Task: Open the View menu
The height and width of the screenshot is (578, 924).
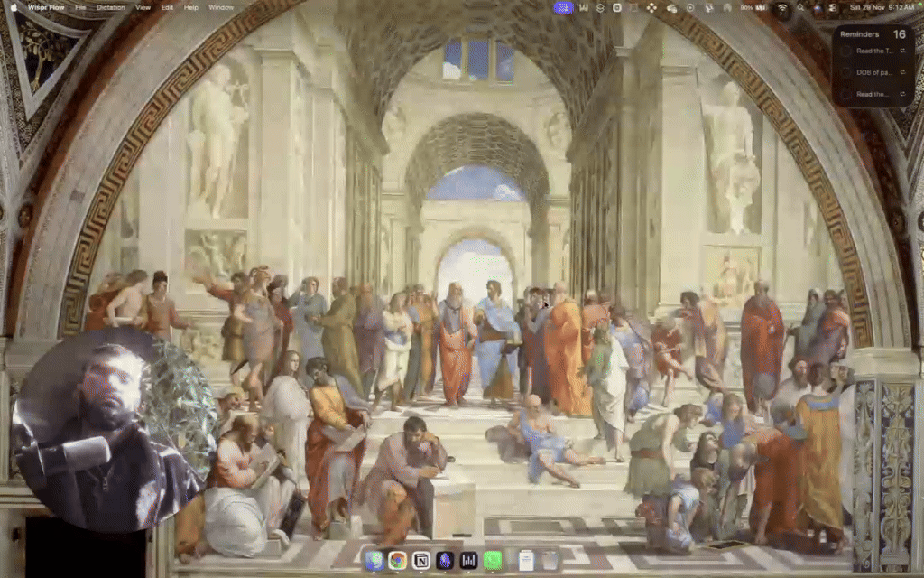Action: tap(143, 7)
